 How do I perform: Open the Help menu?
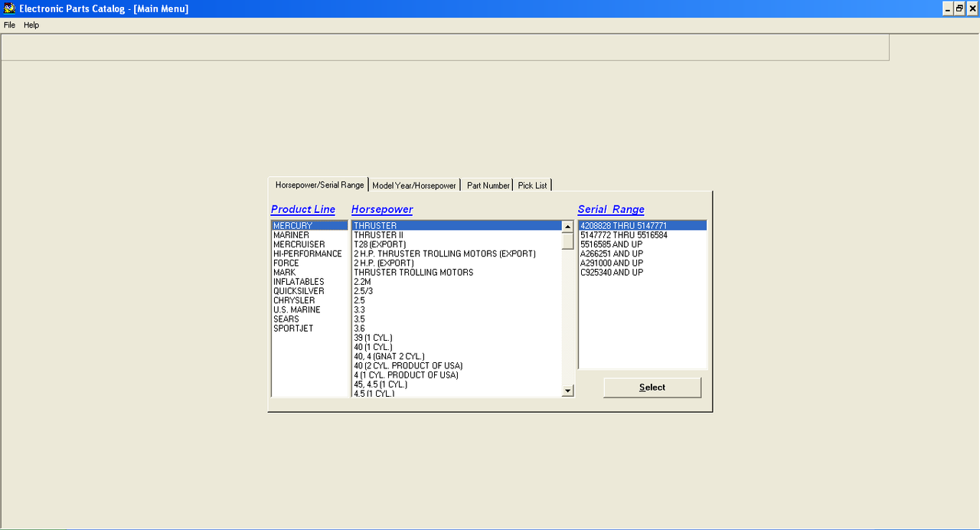tap(31, 25)
